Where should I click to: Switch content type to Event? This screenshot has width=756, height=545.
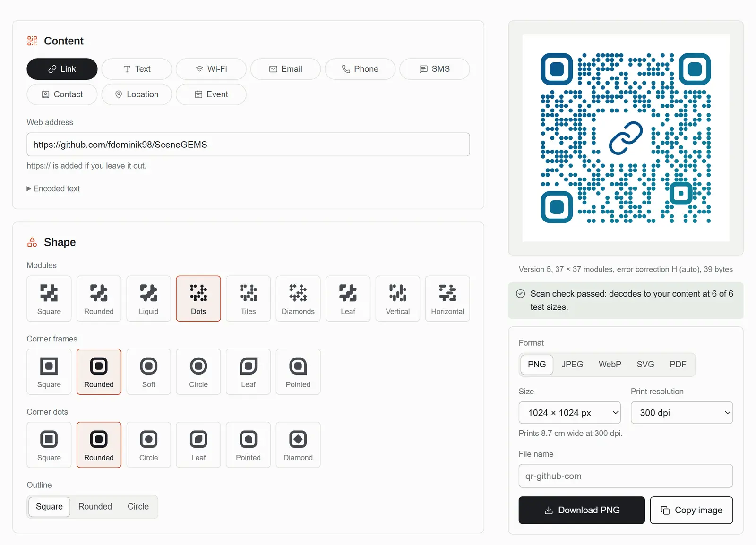pos(211,94)
